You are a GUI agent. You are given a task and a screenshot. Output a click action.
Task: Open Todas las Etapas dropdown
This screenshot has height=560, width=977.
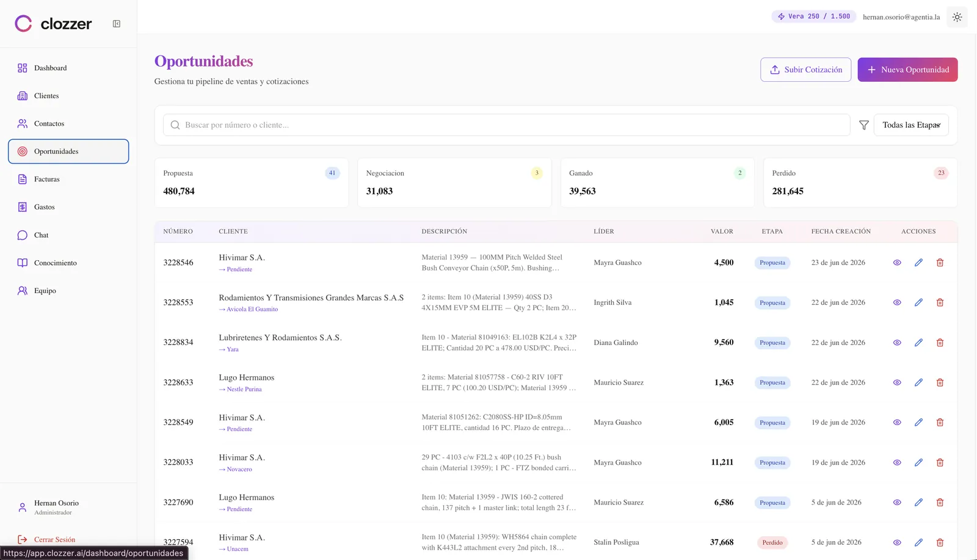tap(911, 125)
